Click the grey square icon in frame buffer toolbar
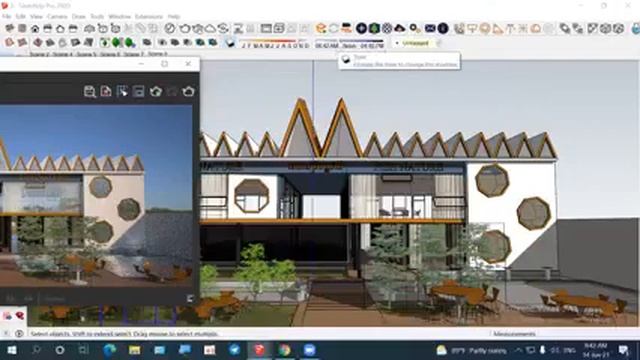 (x=138, y=91)
